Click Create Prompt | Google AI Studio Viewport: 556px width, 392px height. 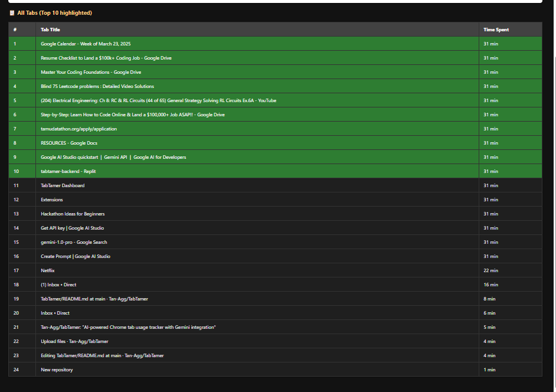(76, 256)
